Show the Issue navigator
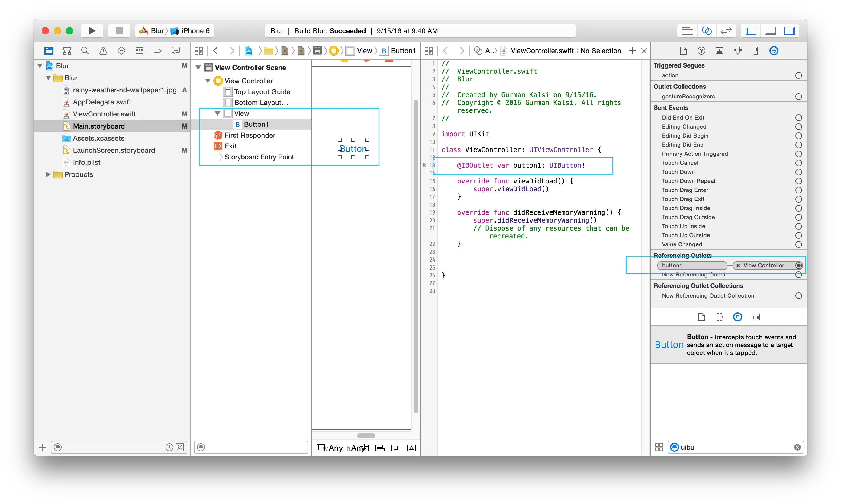This screenshot has width=841, height=504. click(103, 51)
